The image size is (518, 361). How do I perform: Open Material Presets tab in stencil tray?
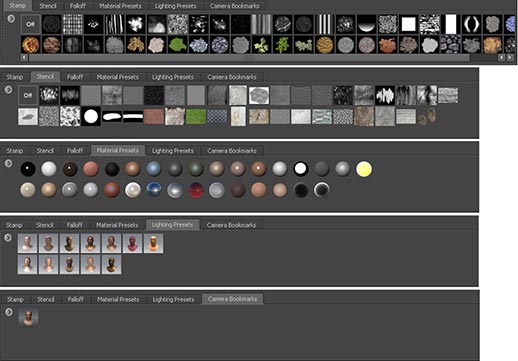coord(118,77)
